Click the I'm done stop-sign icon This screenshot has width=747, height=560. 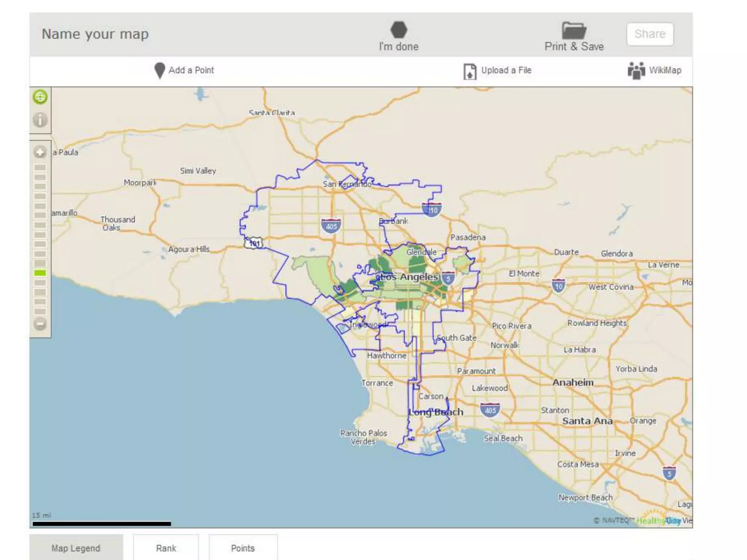[399, 30]
